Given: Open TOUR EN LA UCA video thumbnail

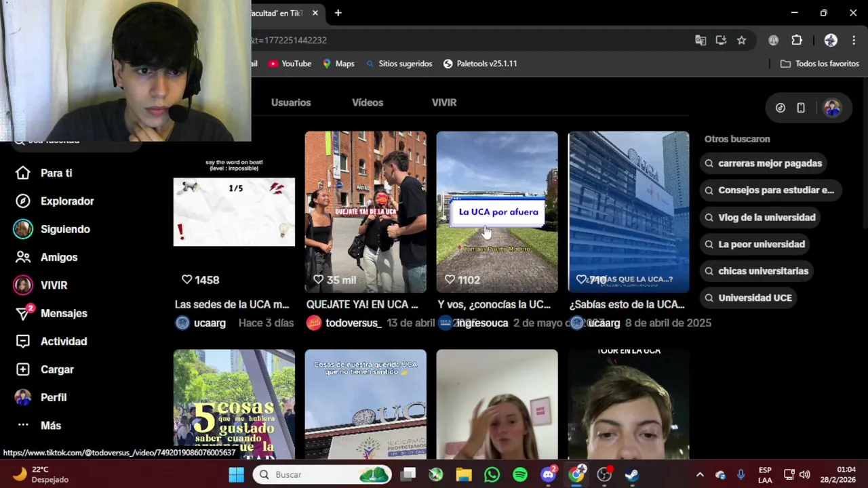Looking at the screenshot, I should (x=629, y=405).
